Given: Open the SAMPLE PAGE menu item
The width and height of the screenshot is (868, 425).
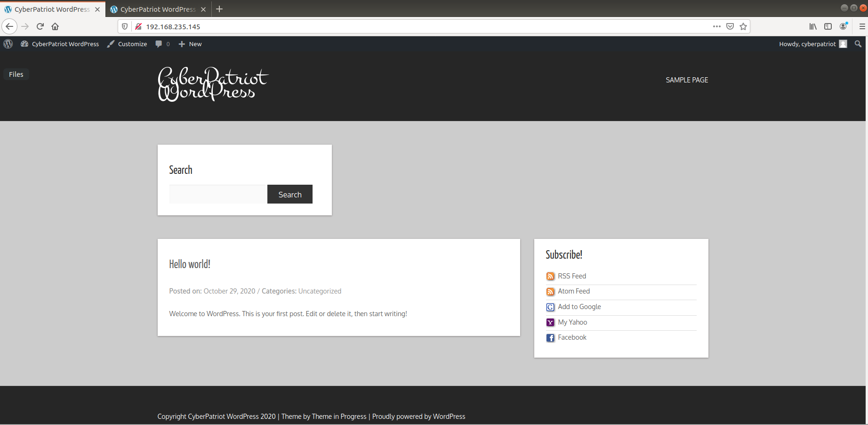Looking at the screenshot, I should pos(687,80).
